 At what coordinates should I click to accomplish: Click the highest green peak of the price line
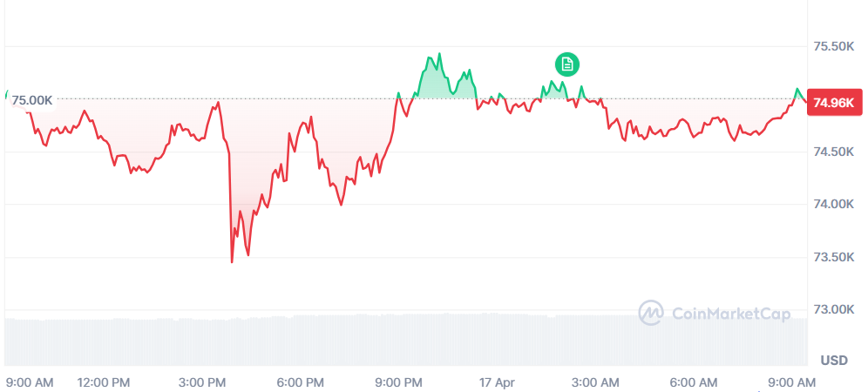tap(439, 54)
